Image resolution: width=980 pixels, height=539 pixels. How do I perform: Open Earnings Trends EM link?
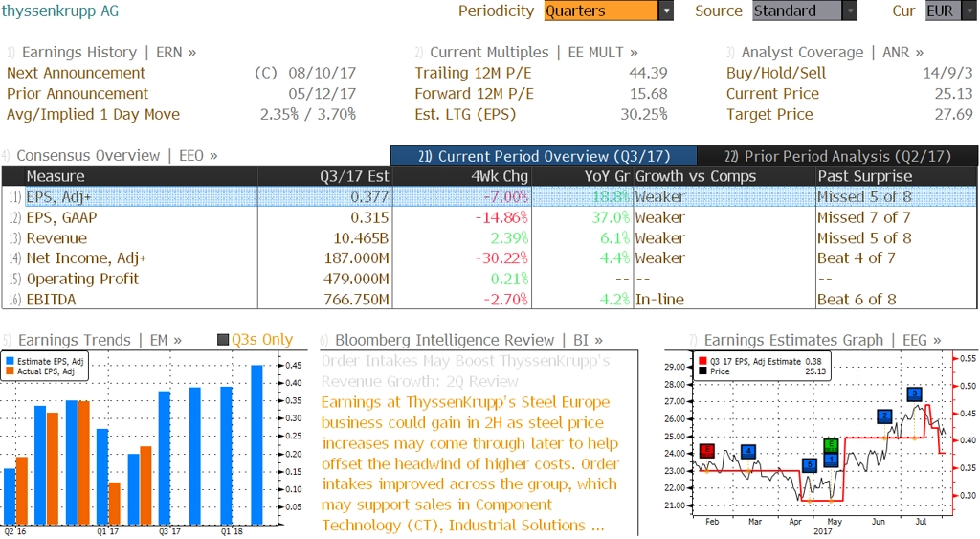(x=100, y=340)
